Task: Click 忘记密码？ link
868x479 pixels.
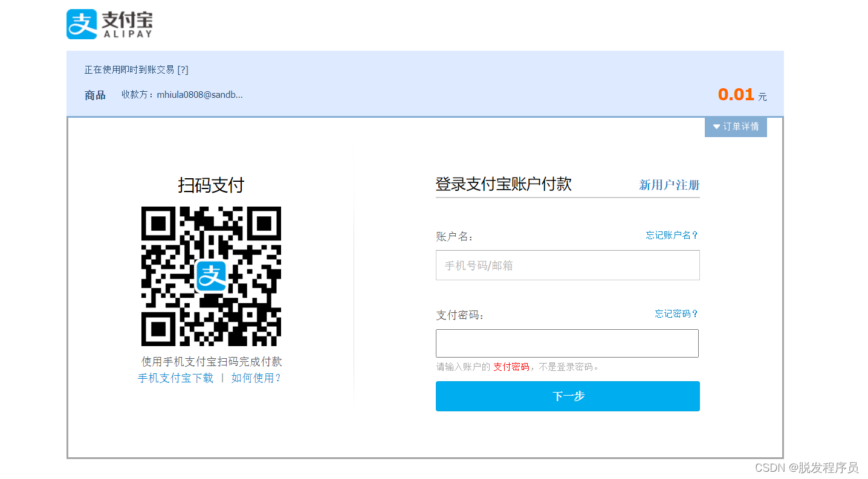Action: 676,313
